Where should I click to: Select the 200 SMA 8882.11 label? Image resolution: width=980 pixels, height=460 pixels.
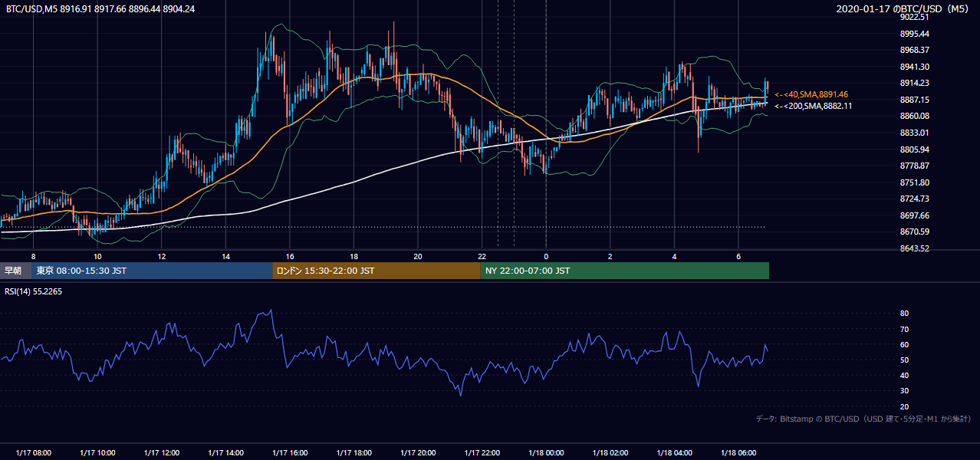coord(813,106)
